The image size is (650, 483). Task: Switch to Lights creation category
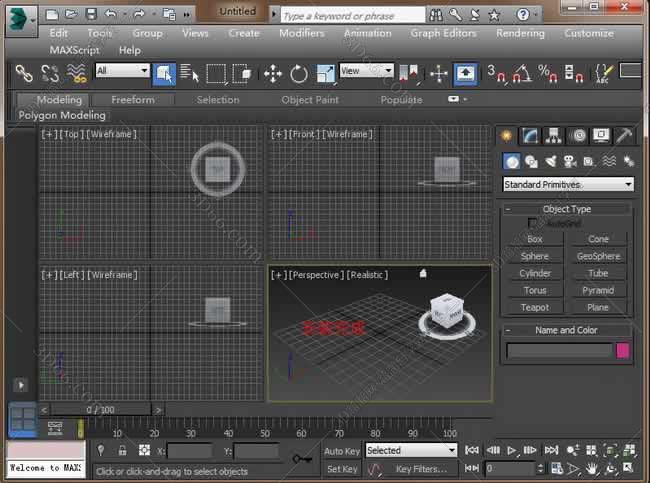coord(550,161)
